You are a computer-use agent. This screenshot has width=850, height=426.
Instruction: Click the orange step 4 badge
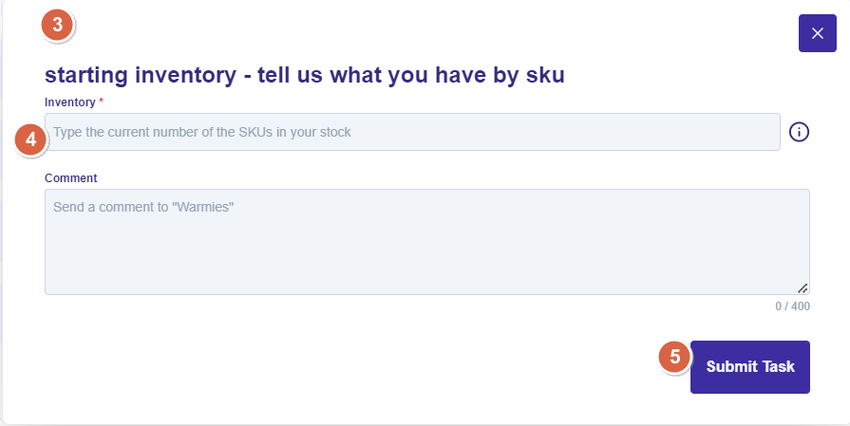32,139
